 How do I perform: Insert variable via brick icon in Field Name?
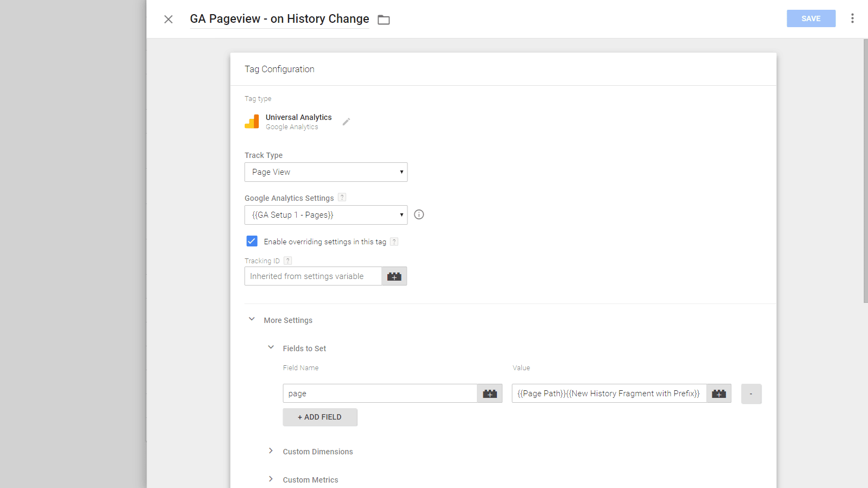click(x=490, y=394)
